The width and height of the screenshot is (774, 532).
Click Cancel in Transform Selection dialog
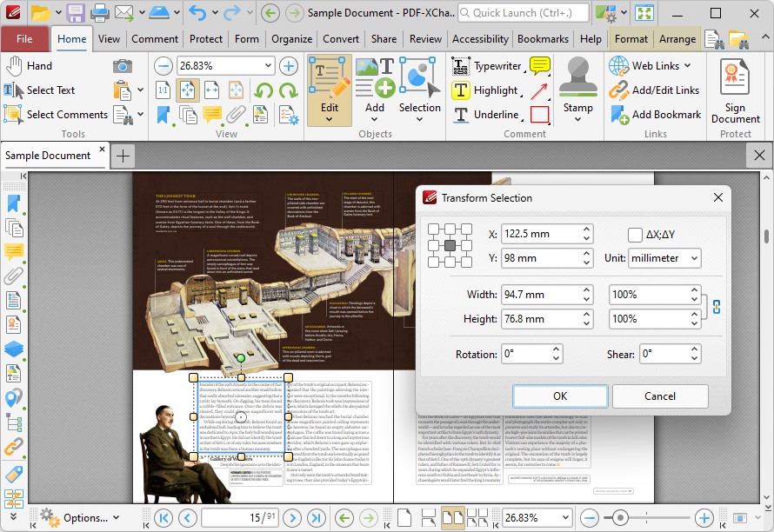click(x=660, y=396)
